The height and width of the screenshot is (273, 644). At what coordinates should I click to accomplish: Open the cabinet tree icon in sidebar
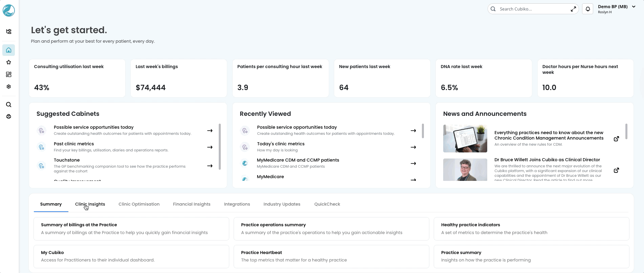pyautogui.click(x=9, y=31)
